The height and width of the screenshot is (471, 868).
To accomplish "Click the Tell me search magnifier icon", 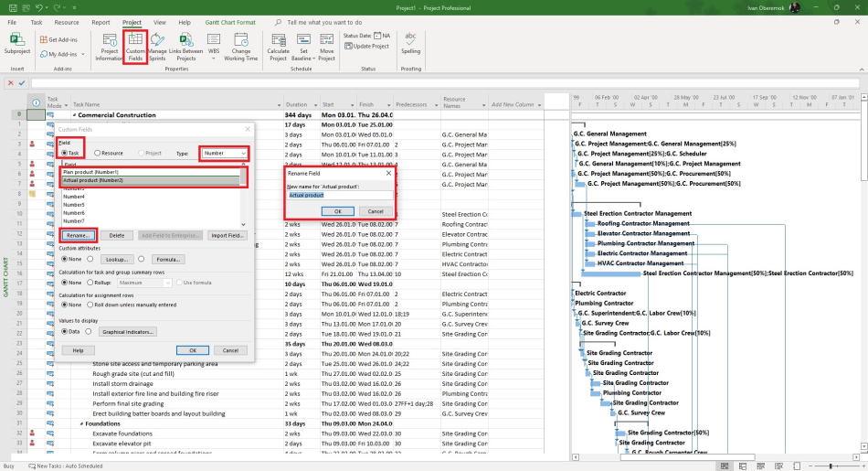I will coord(278,22).
